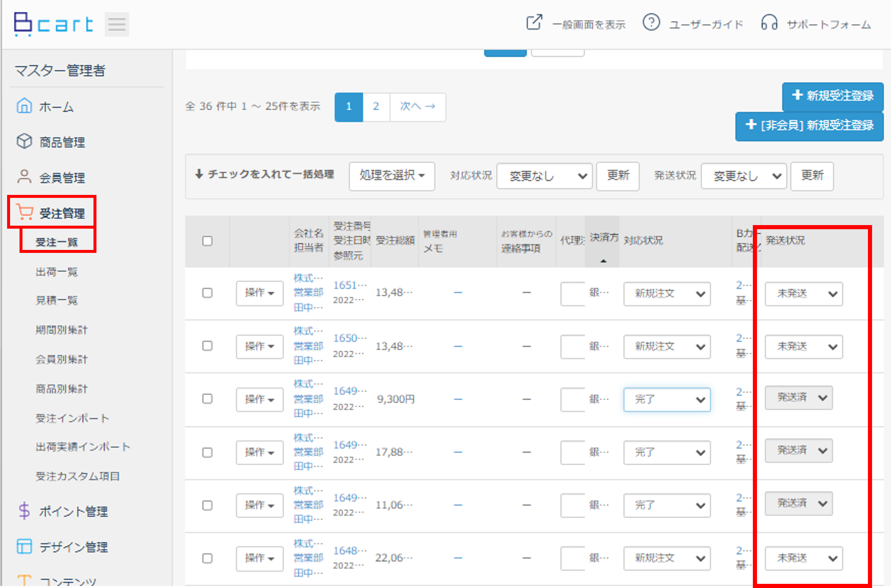891x588 pixels.
Task: Click the 代理 input field for order 1651
Action: (x=573, y=294)
